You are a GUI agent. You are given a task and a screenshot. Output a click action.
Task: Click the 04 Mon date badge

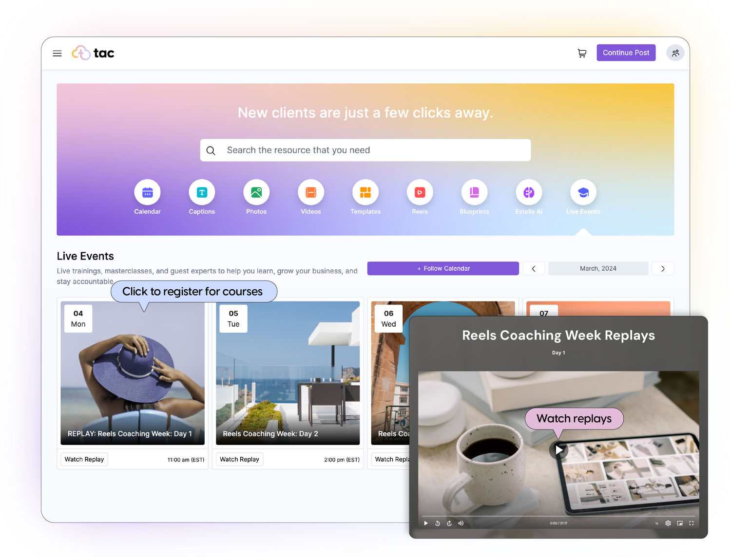[78, 319]
